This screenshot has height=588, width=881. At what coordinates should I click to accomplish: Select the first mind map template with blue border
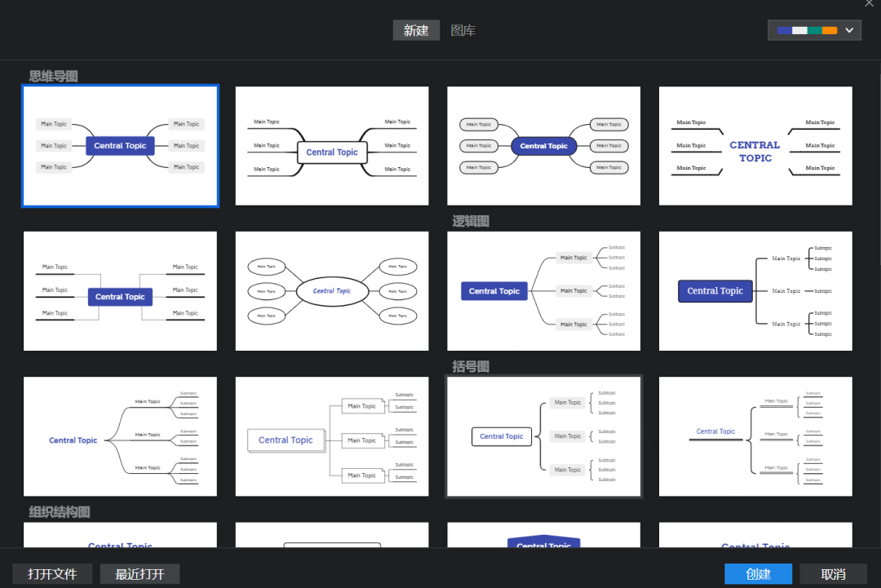(120, 146)
